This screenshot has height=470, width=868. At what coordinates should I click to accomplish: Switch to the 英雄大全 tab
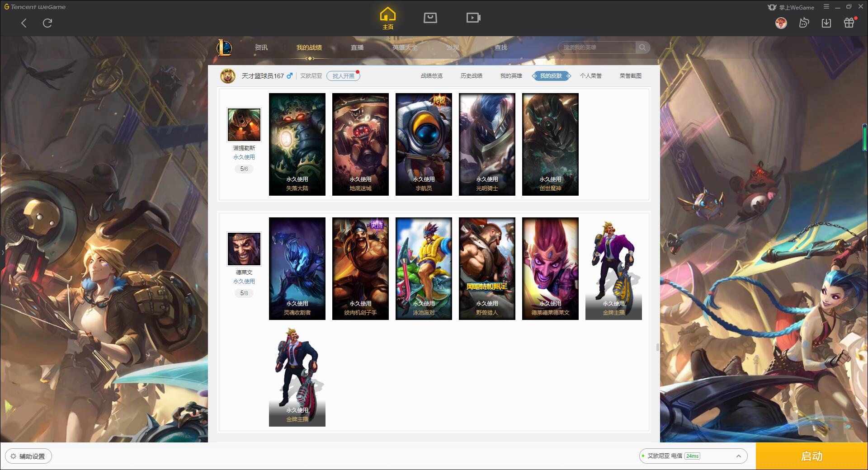pyautogui.click(x=405, y=47)
